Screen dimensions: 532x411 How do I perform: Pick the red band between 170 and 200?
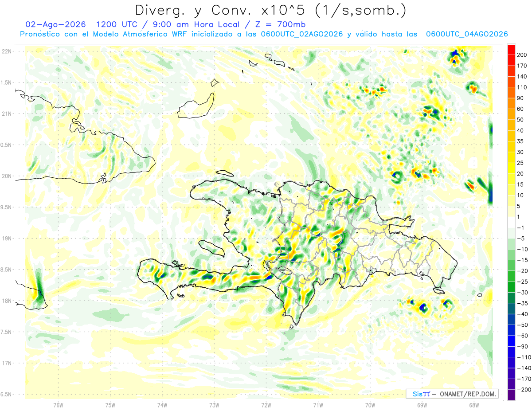click(x=511, y=60)
